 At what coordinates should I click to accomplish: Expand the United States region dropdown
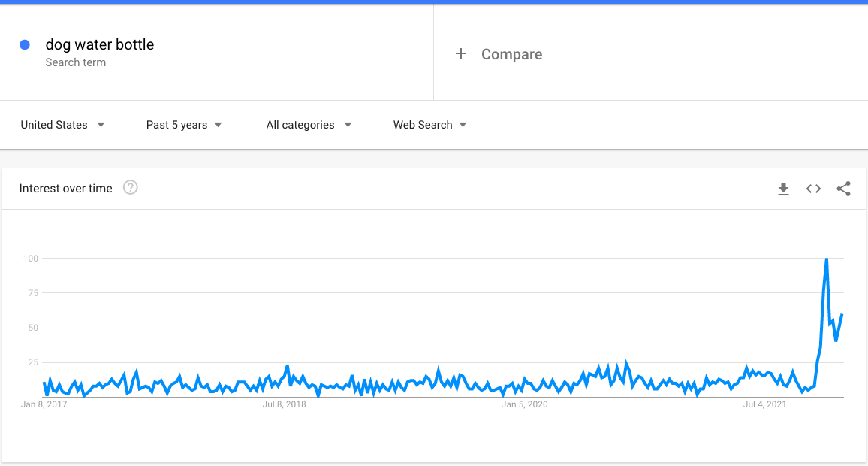[62, 125]
